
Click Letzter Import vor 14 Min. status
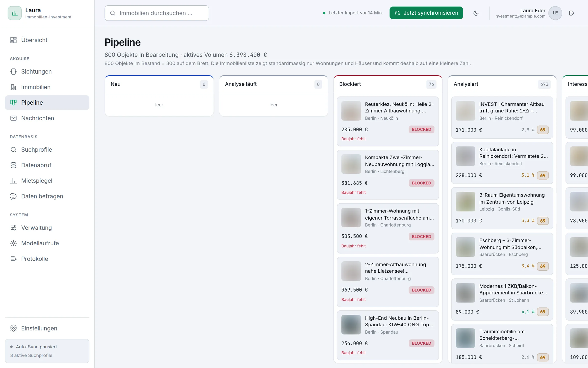pyautogui.click(x=353, y=13)
